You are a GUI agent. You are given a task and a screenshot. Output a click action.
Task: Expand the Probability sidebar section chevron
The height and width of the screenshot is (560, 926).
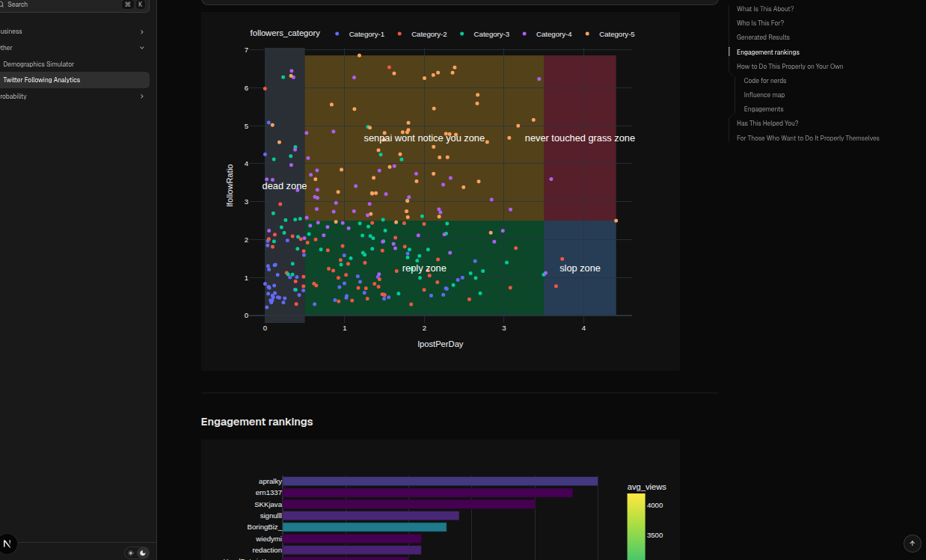click(x=142, y=96)
